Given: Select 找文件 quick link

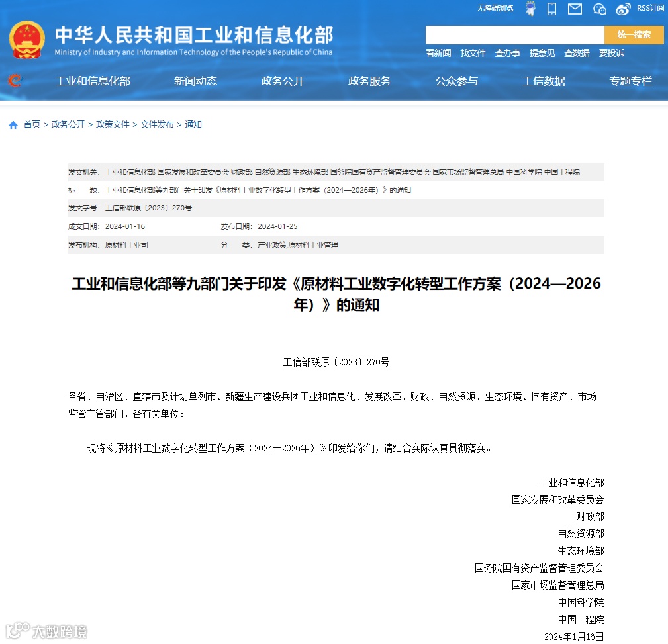Looking at the screenshot, I should [x=473, y=53].
